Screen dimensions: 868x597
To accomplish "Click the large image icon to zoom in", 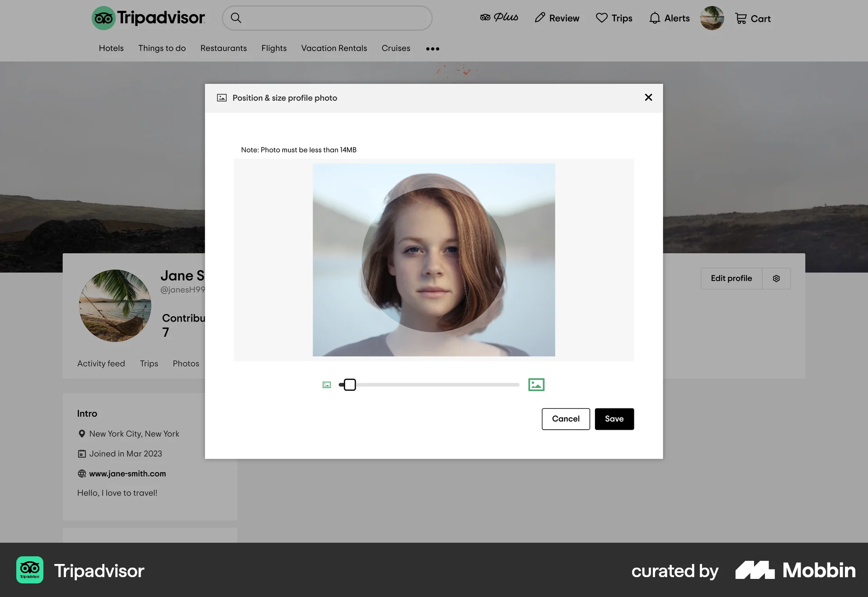I will click(536, 384).
